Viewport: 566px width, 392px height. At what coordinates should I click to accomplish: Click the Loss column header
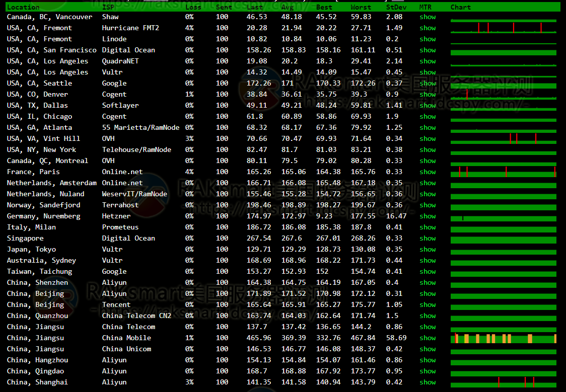point(193,7)
